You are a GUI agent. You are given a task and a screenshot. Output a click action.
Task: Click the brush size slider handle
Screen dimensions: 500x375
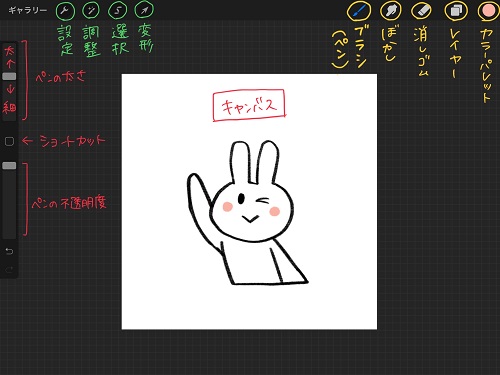pyautogui.click(x=9, y=76)
